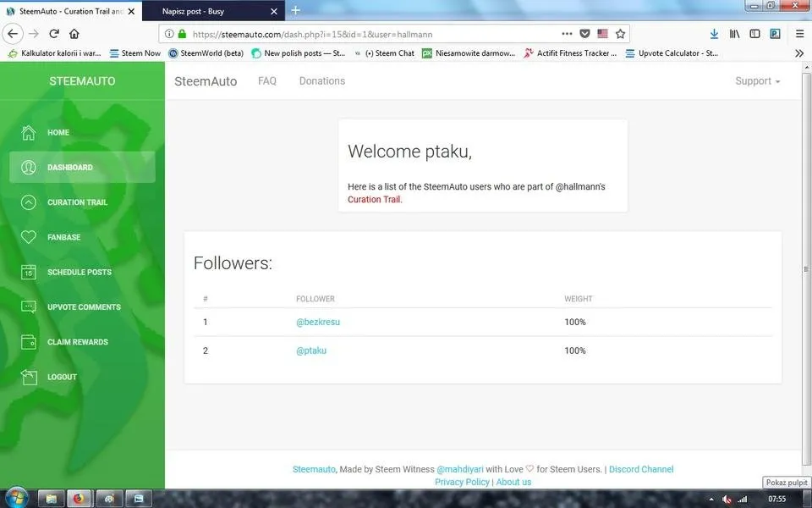Open the Steem Now bookmark

click(134, 52)
